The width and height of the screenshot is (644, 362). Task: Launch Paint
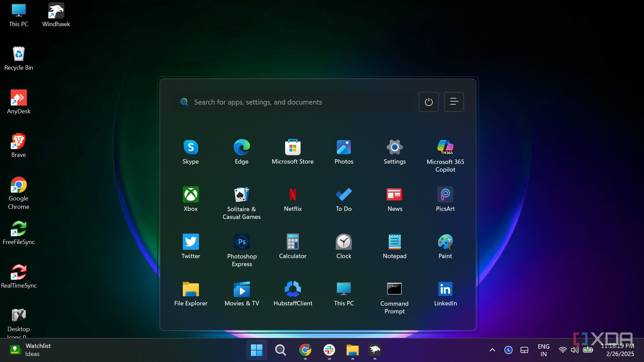click(x=445, y=246)
